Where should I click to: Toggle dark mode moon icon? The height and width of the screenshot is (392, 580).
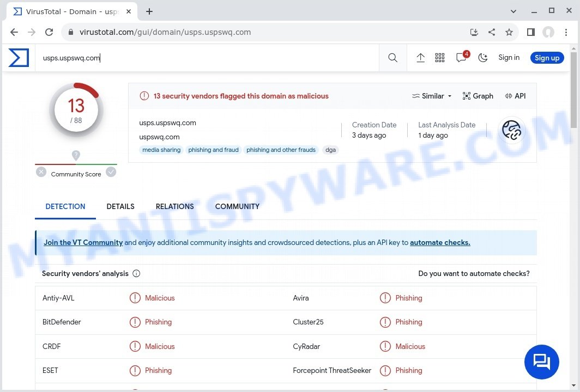click(483, 58)
